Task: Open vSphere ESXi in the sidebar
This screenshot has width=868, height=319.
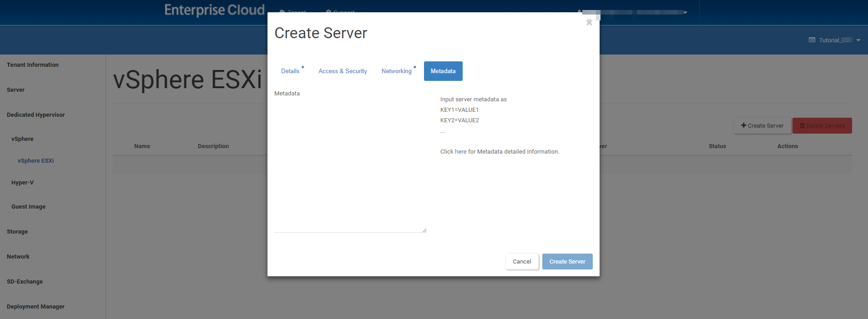Action: pos(36,161)
